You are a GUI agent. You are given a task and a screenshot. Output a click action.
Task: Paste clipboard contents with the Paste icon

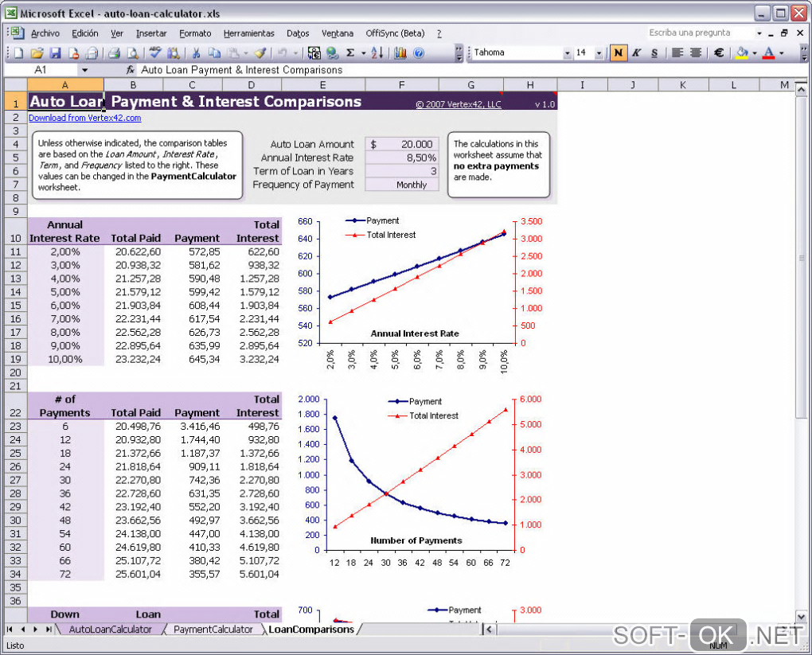click(233, 53)
